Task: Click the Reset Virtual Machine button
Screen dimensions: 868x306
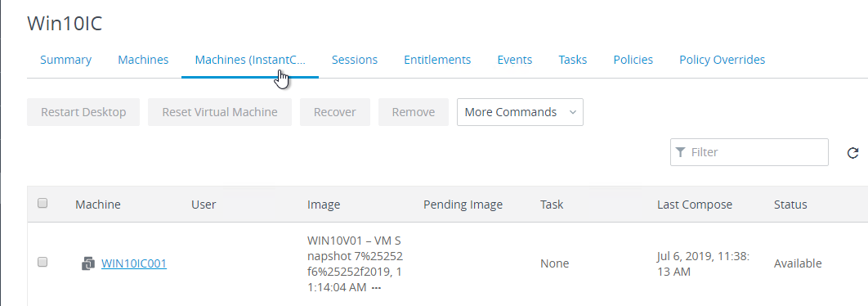Action: coord(220,112)
